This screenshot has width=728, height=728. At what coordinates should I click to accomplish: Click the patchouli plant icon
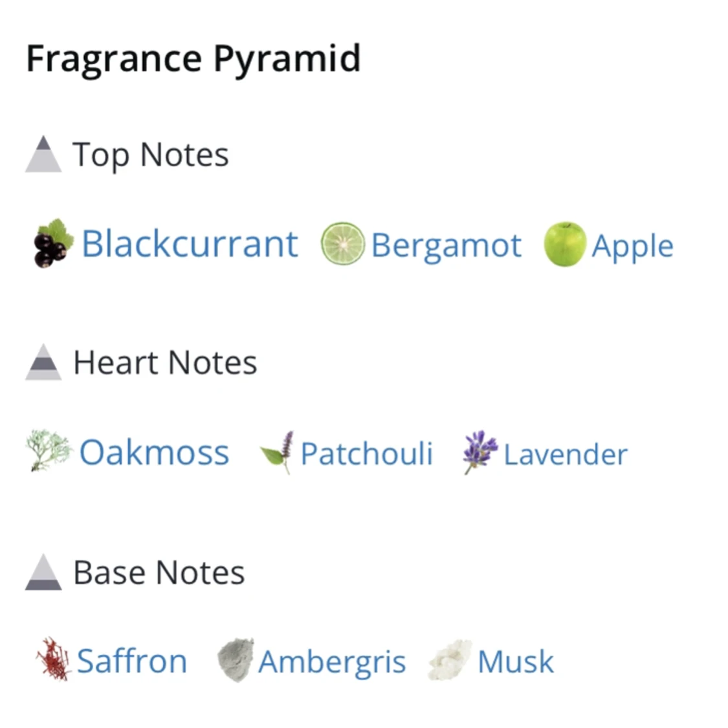point(278,452)
